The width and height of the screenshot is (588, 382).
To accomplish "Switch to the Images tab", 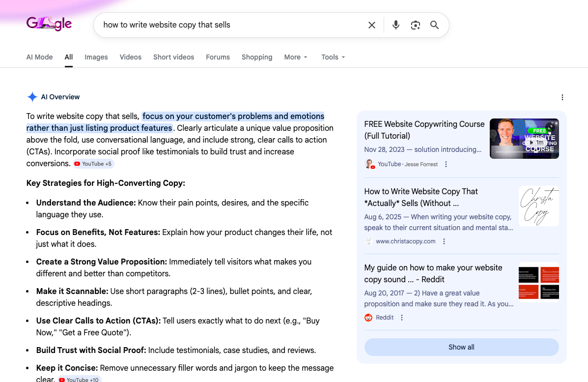I will [96, 57].
